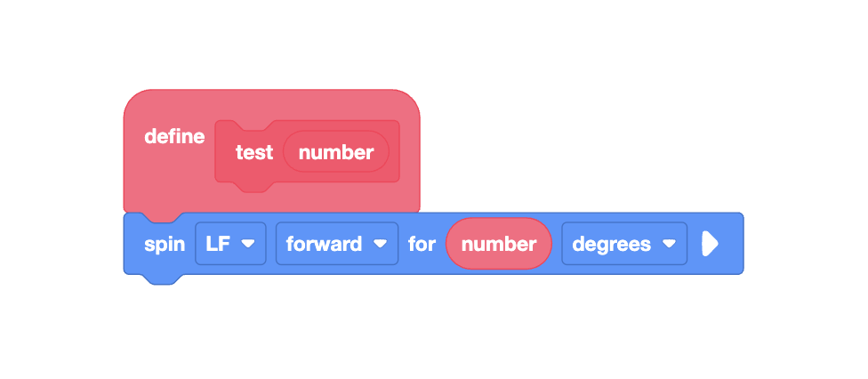Select the number reporter in spin block
This screenshot has width=868, height=379.
(x=499, y=244)
